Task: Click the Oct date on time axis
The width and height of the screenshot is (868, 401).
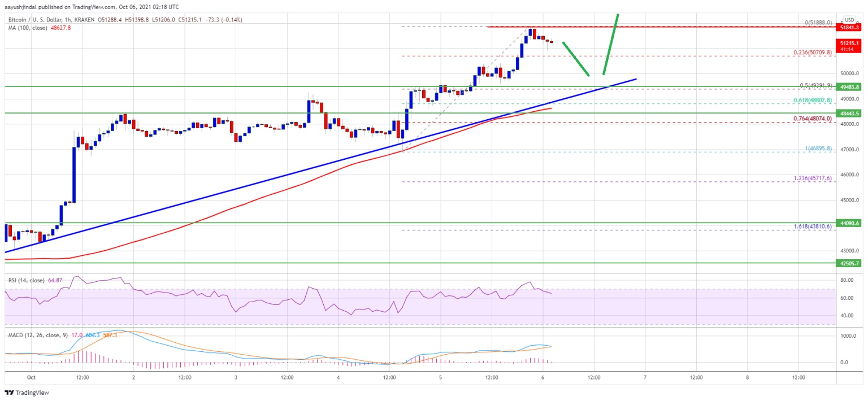Action: tap(31, 378)
